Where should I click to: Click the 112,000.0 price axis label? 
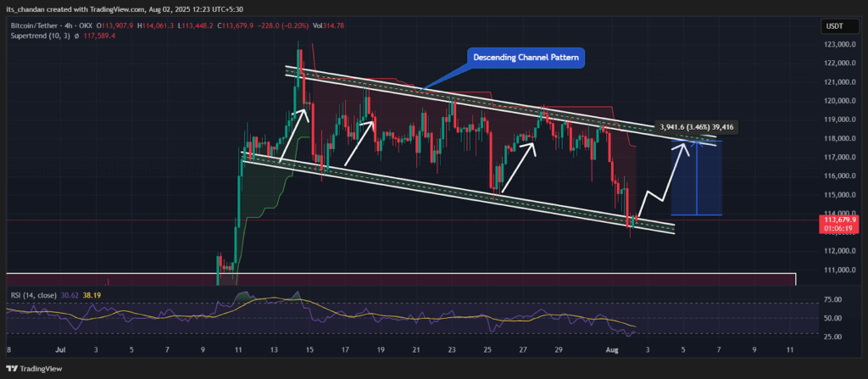pyautogui.click(x=840, y=251)
